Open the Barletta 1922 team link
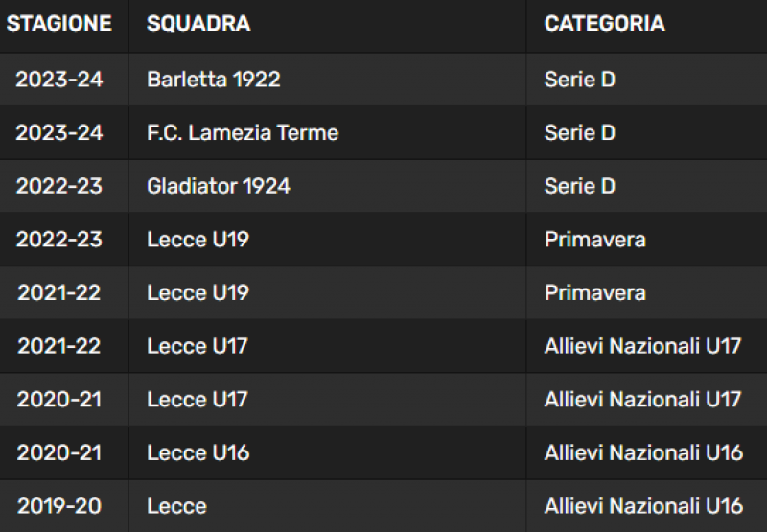The height and width of the screenshot is (532, 767). 214,80
